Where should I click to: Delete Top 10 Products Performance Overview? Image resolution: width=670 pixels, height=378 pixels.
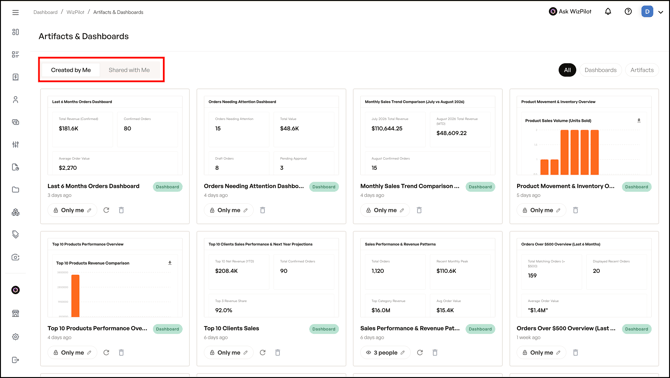[121, 353]
